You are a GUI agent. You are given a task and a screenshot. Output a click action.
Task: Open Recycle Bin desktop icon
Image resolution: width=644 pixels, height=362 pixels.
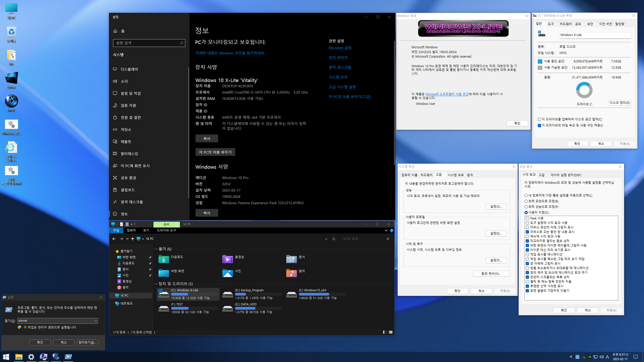point(11,35)
